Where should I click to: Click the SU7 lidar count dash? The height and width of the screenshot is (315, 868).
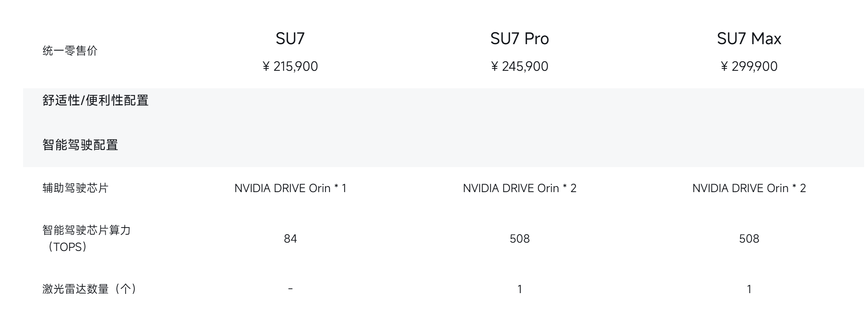pos(290,289)
